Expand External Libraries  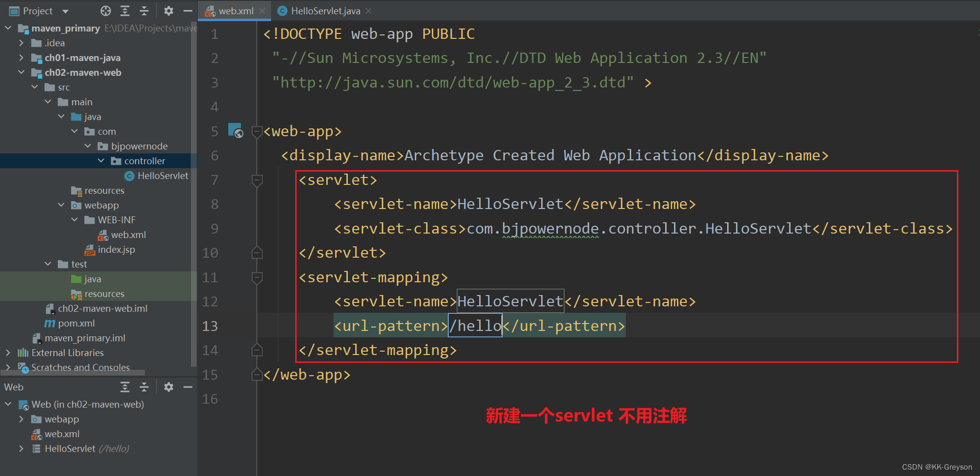pyautogui.click(x=8, y=353)
